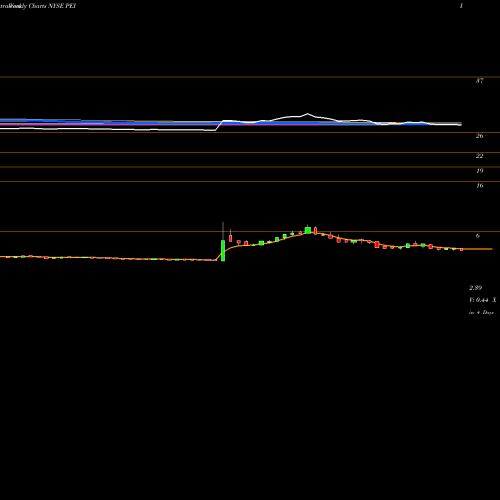Click the 'in 4 Days' note
Image resolution: width=500 pixels, height=500 pixels.
point(481,313)
